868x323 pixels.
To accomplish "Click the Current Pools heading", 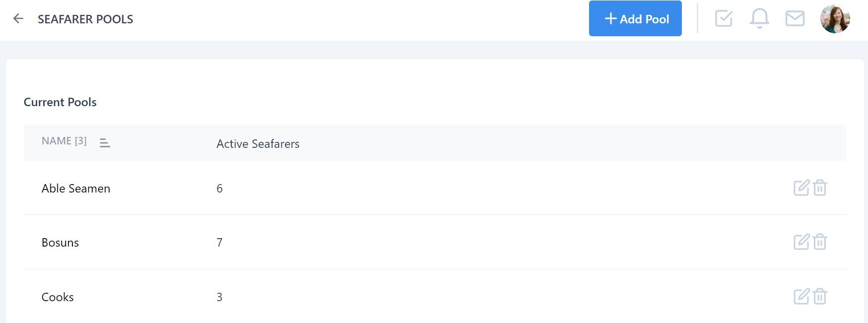I will 60,102.
